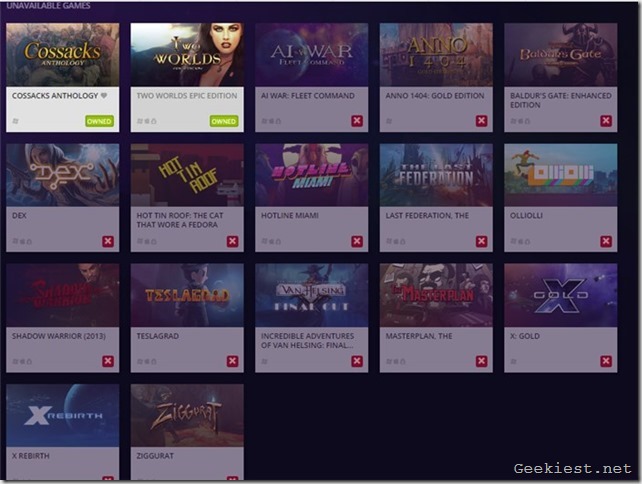Click the red X icon on Hotline Miami

pos(357,241)
